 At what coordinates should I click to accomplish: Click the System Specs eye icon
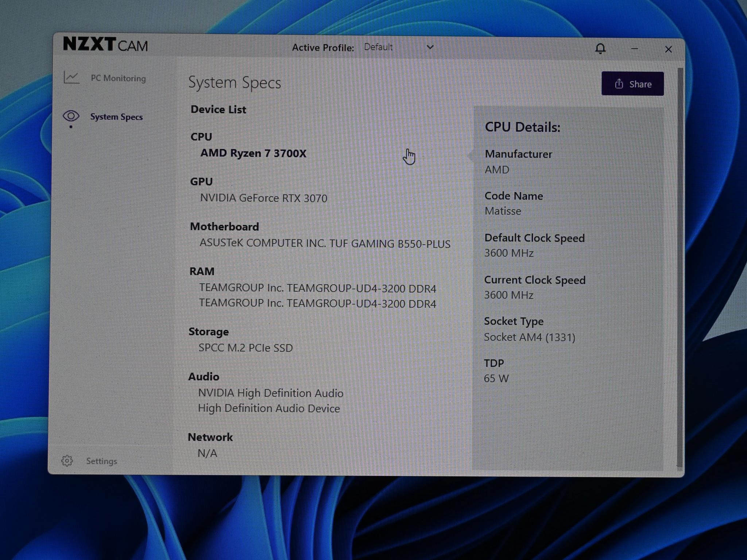coord(71,116)
